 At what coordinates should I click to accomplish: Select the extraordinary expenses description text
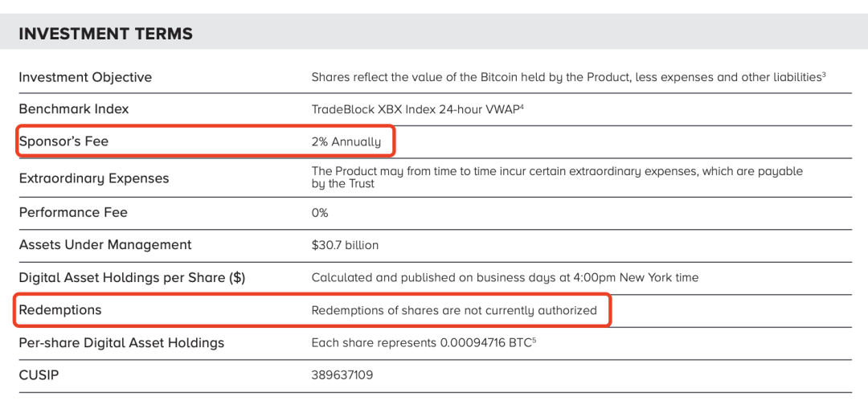click(556, 177)
